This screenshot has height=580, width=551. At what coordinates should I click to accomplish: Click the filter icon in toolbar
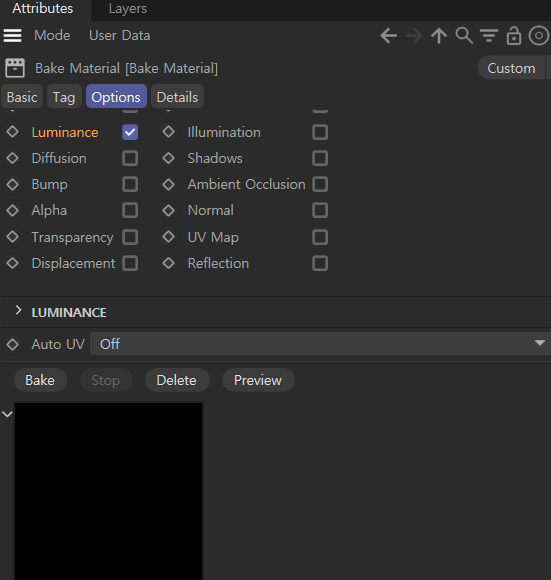489,36
